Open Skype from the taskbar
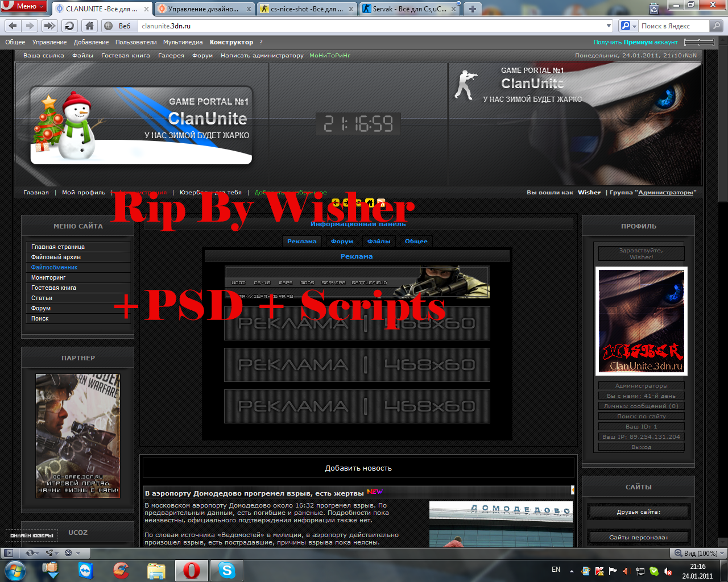The image size is (728, 582). tap(226, 570)
